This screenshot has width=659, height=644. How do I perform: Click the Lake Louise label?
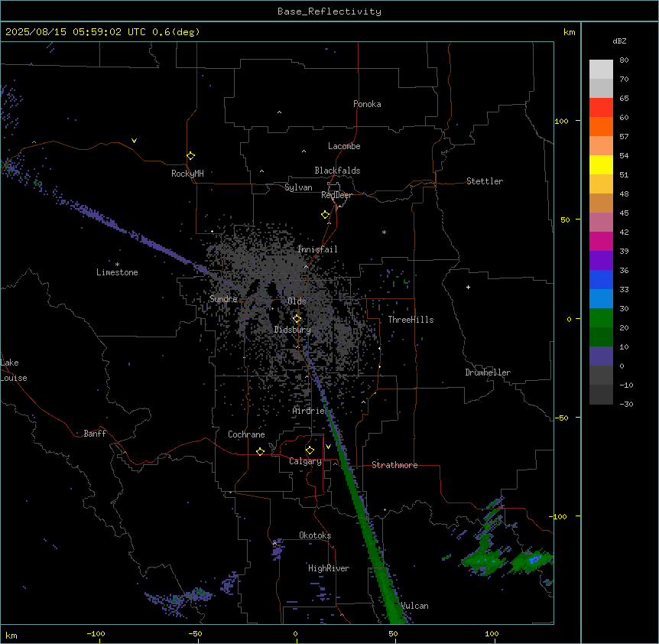(x=14, y=370)
